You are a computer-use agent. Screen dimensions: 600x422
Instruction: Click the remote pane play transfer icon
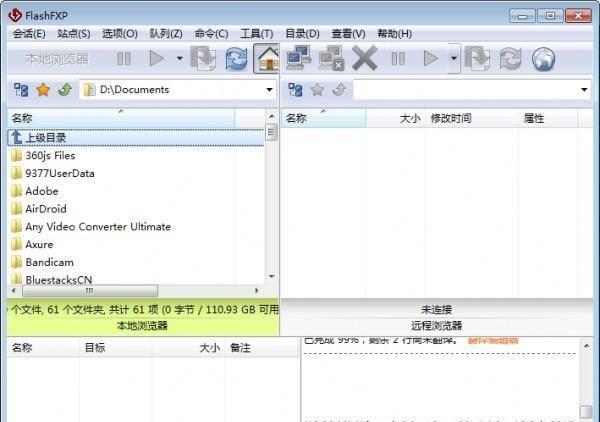coord(431,59)
